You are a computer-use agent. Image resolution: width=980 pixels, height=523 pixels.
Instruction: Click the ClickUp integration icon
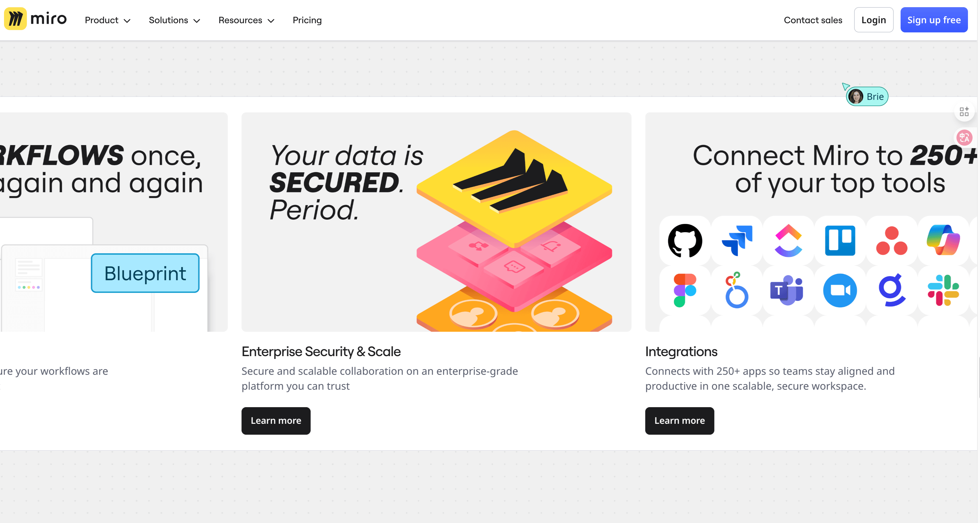tap(788, 241)
